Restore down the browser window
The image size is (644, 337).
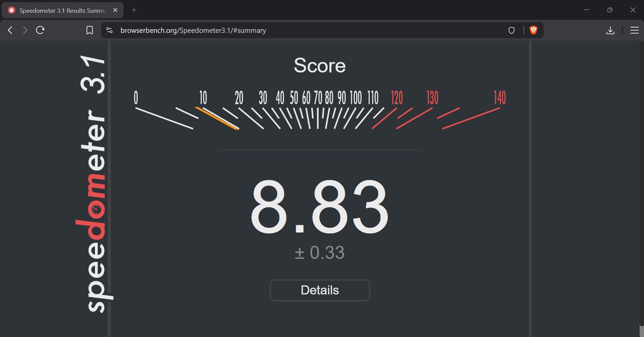(610, 10)
